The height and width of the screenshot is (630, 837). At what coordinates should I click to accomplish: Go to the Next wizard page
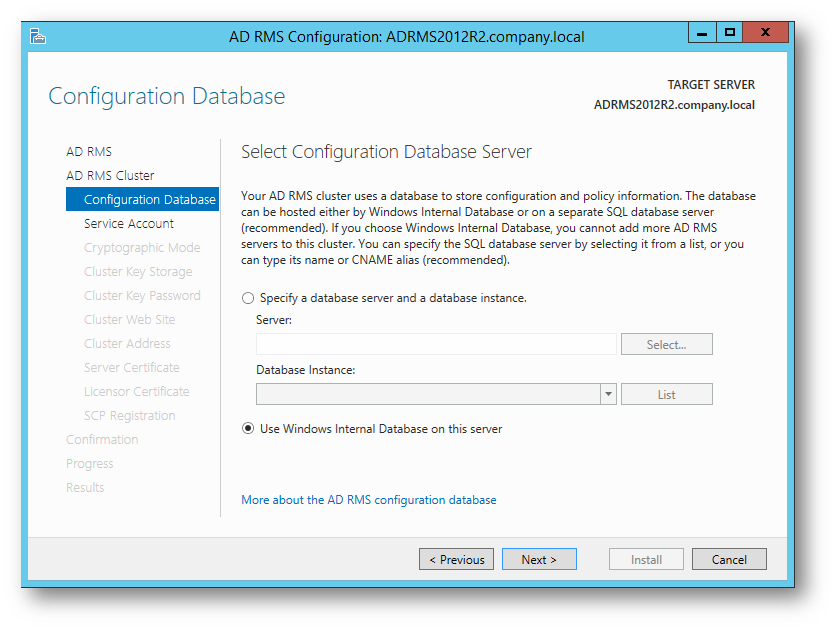539,559
